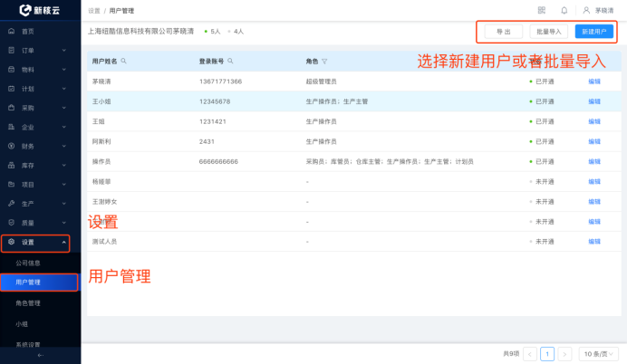
Task: Click the 企业 enterprise icon
Action: click(11, 127)
